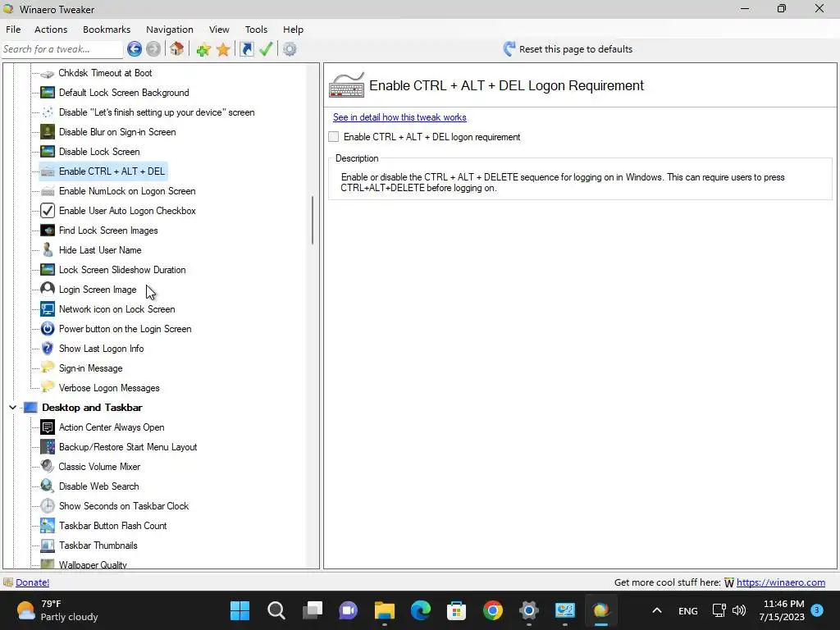This screenshot has height=630, width=840.
Task: Select Enable NumLock on Logon Screen
Action: click(x=127, y=191)
